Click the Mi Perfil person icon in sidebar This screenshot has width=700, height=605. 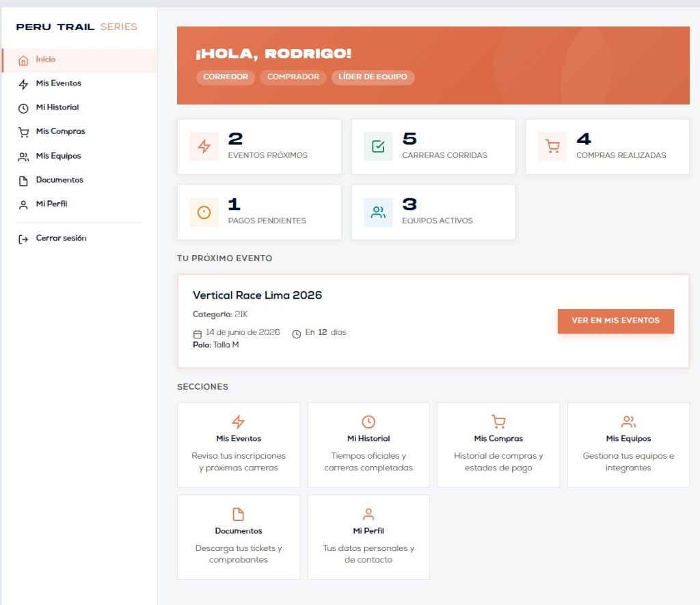[23, 205]
